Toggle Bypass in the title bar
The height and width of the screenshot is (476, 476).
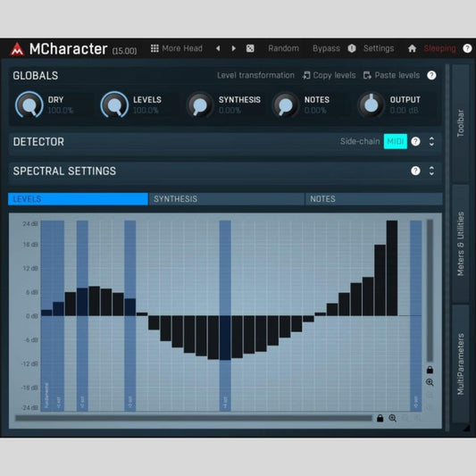[x=326, y=48]
